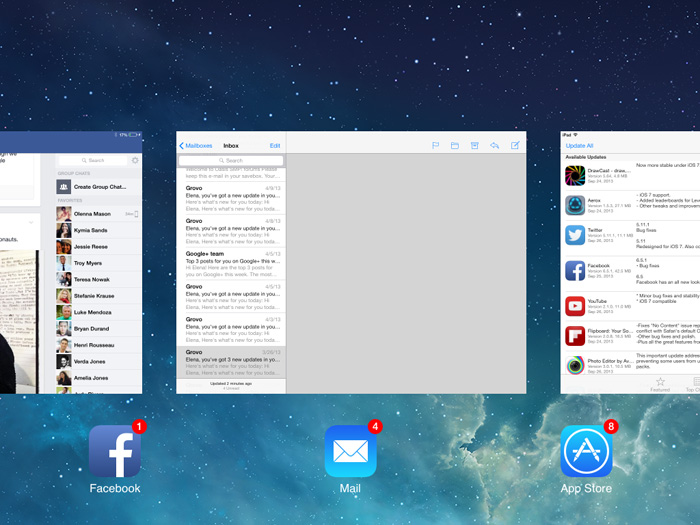
Task: Open the Mail app icon with badge 4
Action: pos(350,451)
